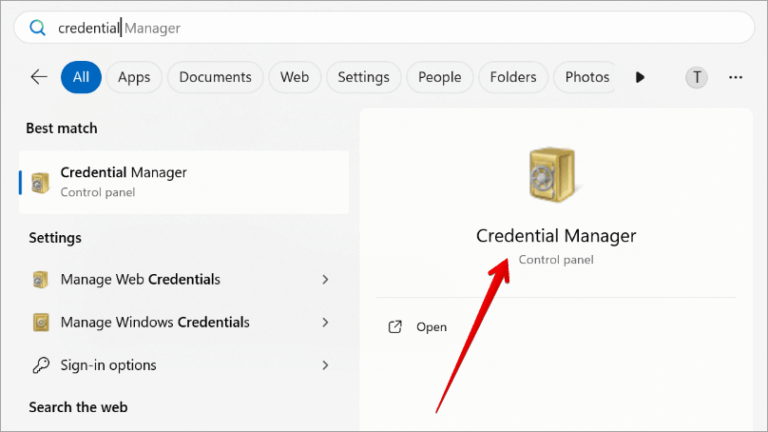Click the key icon beside Sign-in options
The height and width of the screenshot is (432, 768).
tap(41, 365)
